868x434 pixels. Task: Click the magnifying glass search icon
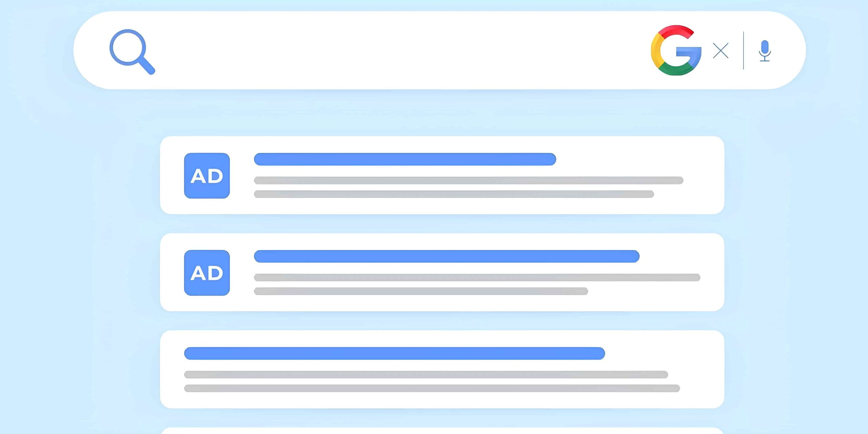coord(132,52)
